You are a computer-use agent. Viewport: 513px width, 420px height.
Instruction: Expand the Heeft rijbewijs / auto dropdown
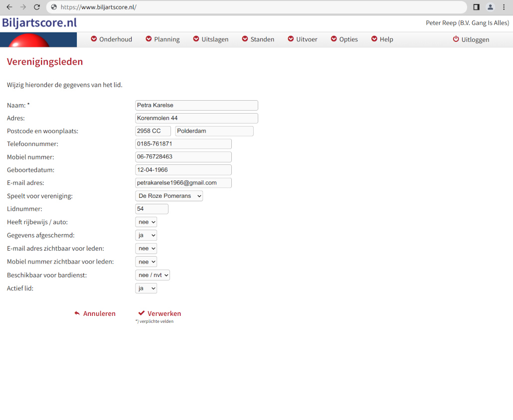coord(146,222)
